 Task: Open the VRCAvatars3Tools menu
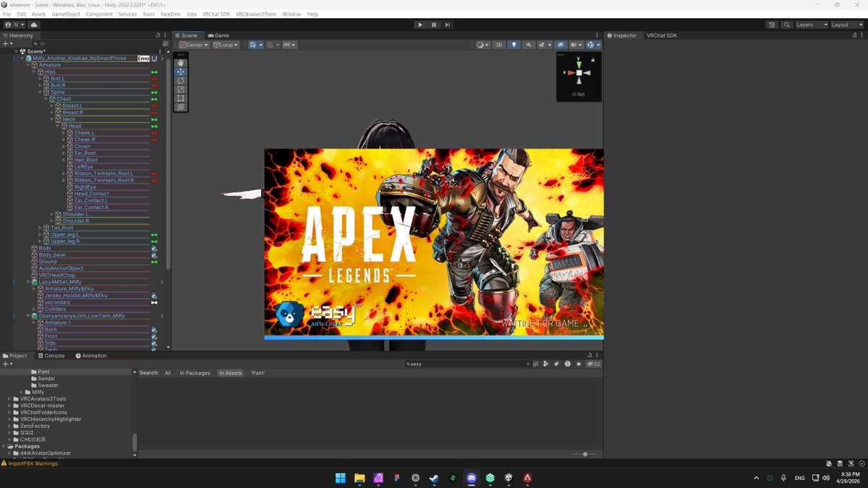(x=256, y=14)
